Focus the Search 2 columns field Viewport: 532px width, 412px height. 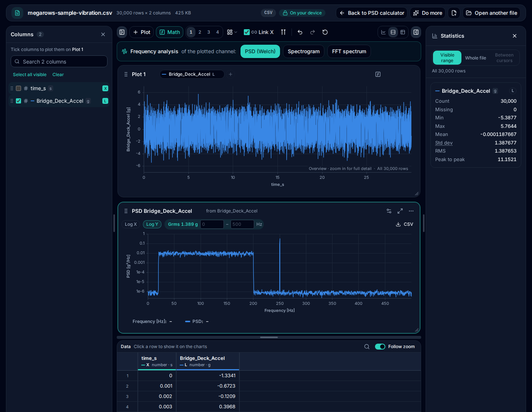[59, 61]
